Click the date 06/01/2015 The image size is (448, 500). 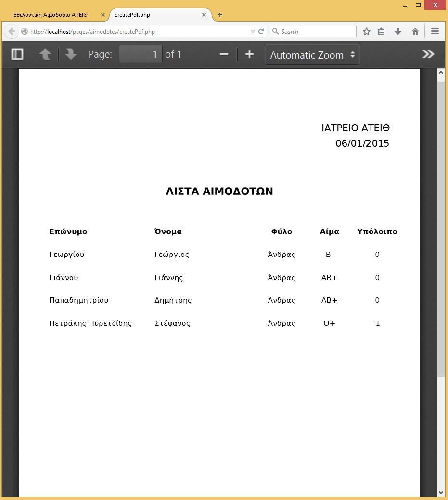(362, 143)
